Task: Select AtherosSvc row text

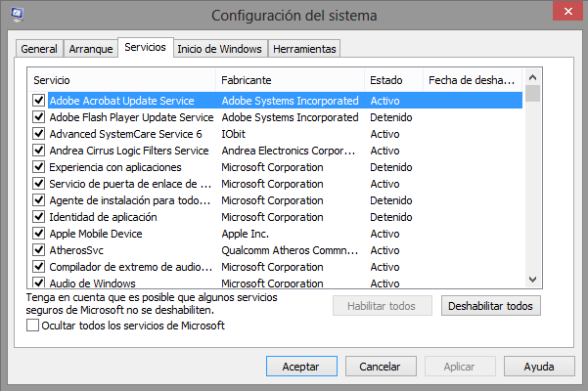Action: click(x=76, y=250)
